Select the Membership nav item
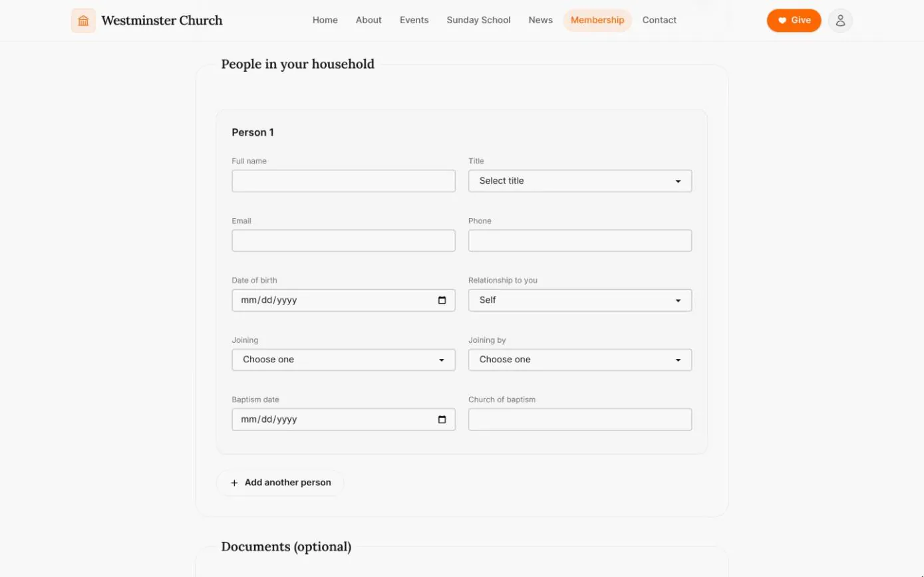Viewport: 924px width, 577px height. [597, 21]
